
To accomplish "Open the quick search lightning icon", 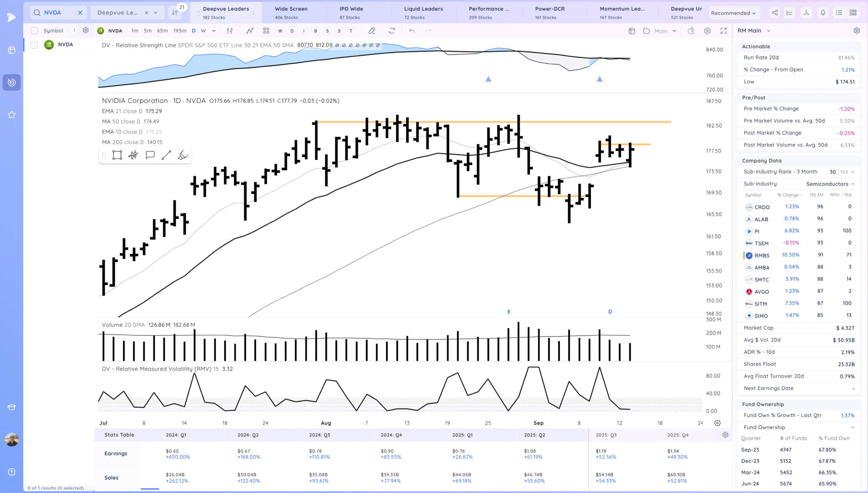I will 691,31.
